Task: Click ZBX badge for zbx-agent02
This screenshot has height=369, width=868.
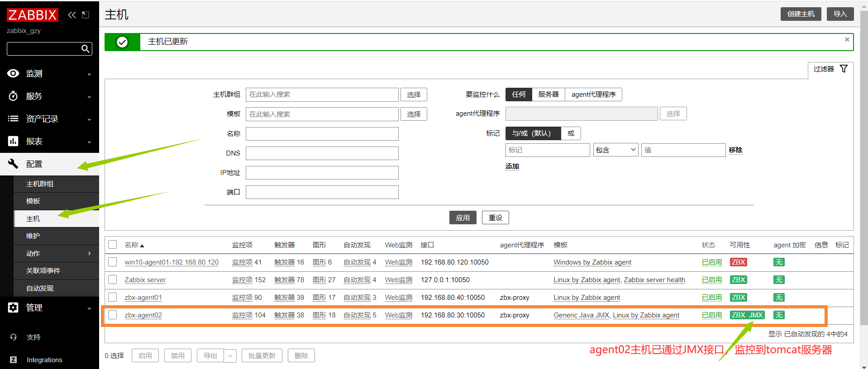Action: pyautogui.click(x=739, y=315)
